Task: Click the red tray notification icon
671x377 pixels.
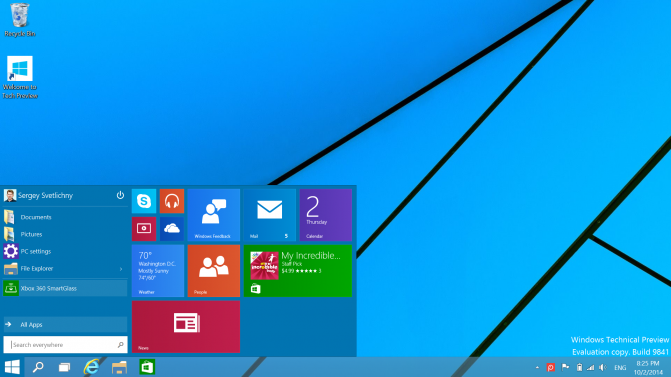Action: [551, 367]
